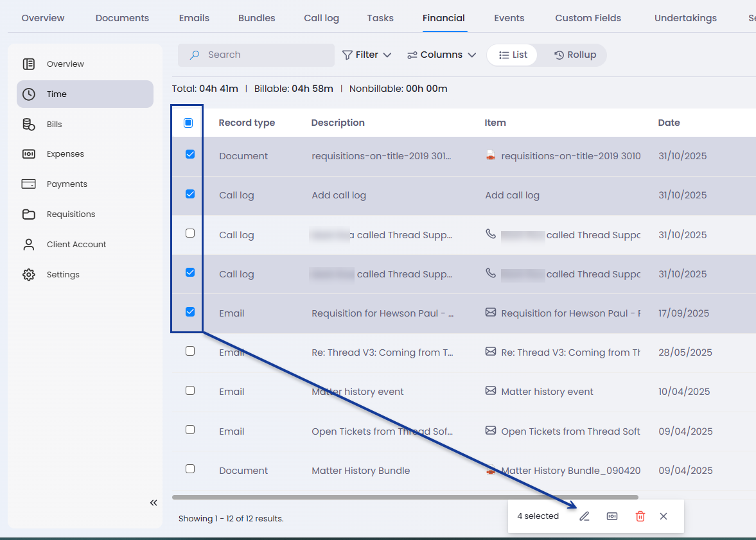Switch to the Rollup view
This screenshot has width=756, height=540.
[575, 55]
